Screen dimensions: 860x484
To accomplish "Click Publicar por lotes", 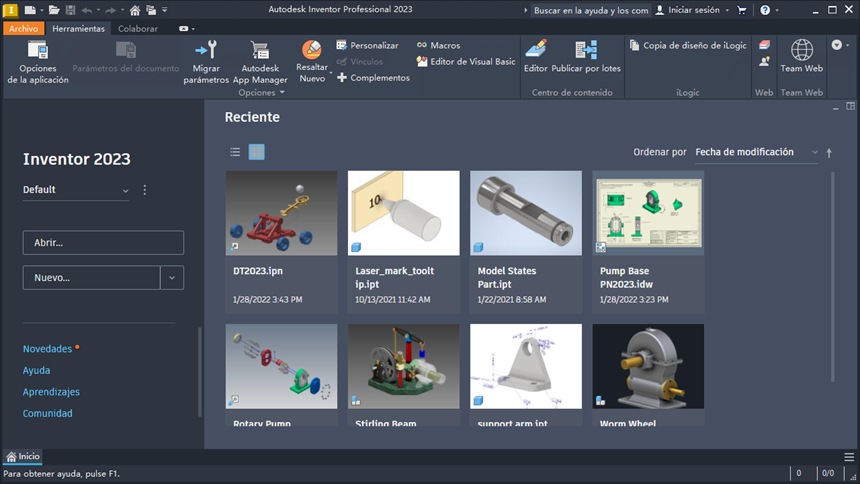I will click(586, 57).
